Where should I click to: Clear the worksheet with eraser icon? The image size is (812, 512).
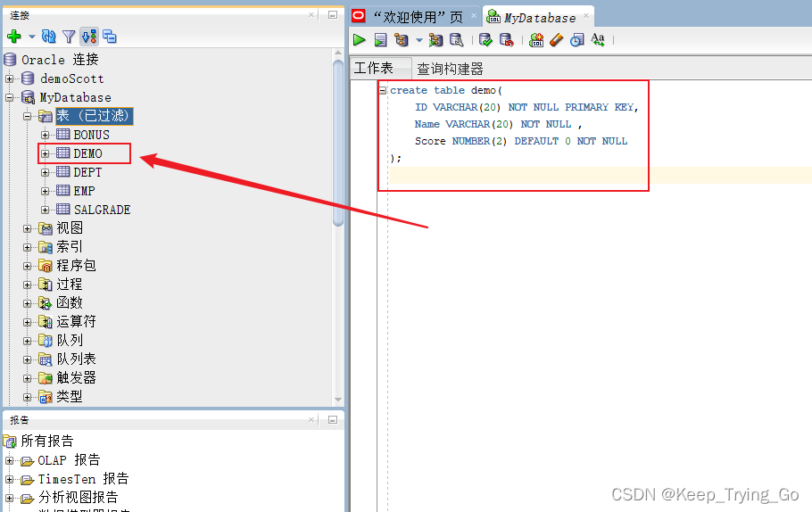point(557,40)
